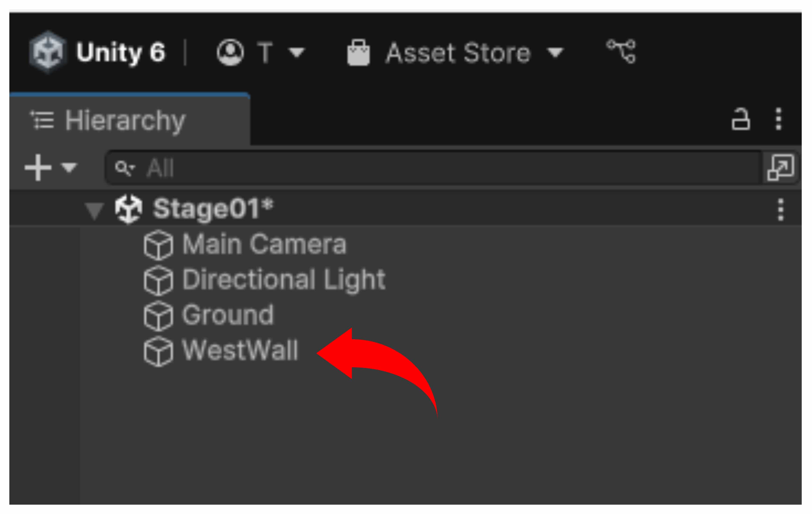Select Main Camera in the hierarchy
Screen dimensions: 812x514
[264, 244]
